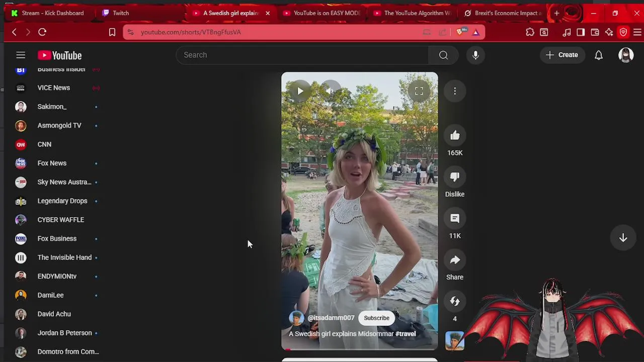
Task: Open browser extensions puzzle icon
Action: (x=530, y=32)
